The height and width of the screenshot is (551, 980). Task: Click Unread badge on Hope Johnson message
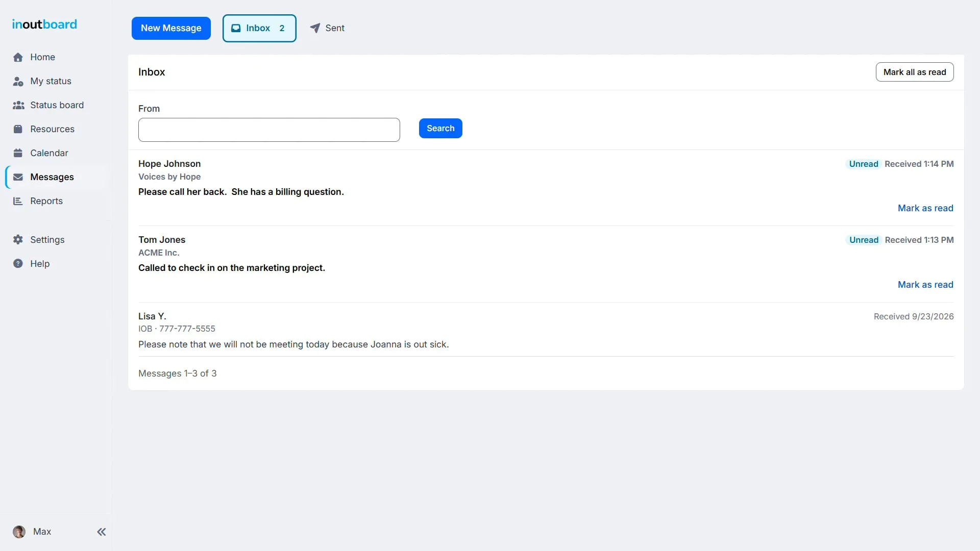[x=864, y=164]
